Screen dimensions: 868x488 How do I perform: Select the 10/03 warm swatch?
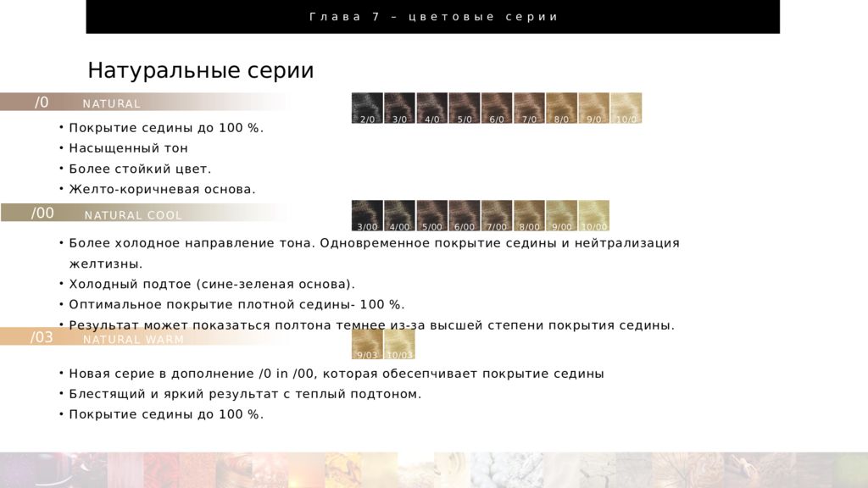(x=400, y=344)
